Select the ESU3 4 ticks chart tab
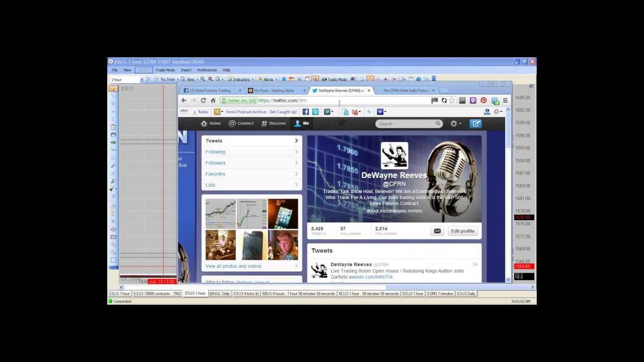 [x=246, y=294]
